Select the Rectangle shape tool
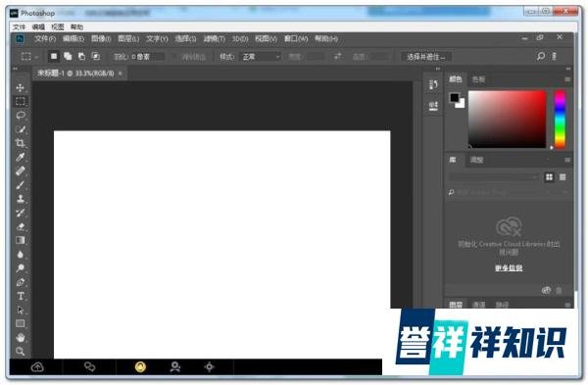Screen dimensions: 588x385 tap(21, 323)
